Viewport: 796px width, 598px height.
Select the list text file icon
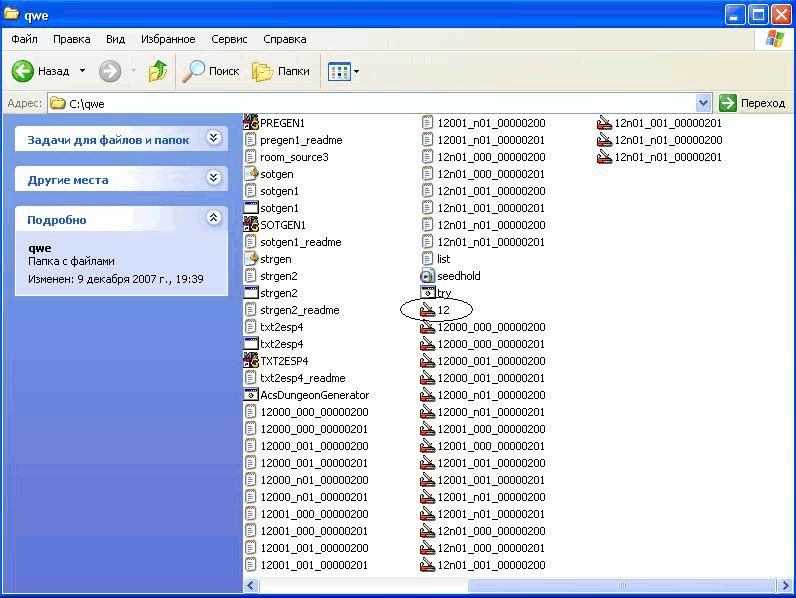click(x=427, y=258)
